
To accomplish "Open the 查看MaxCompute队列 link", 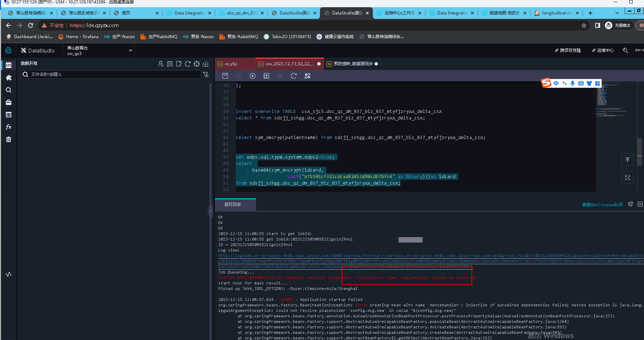I will 602,205.
